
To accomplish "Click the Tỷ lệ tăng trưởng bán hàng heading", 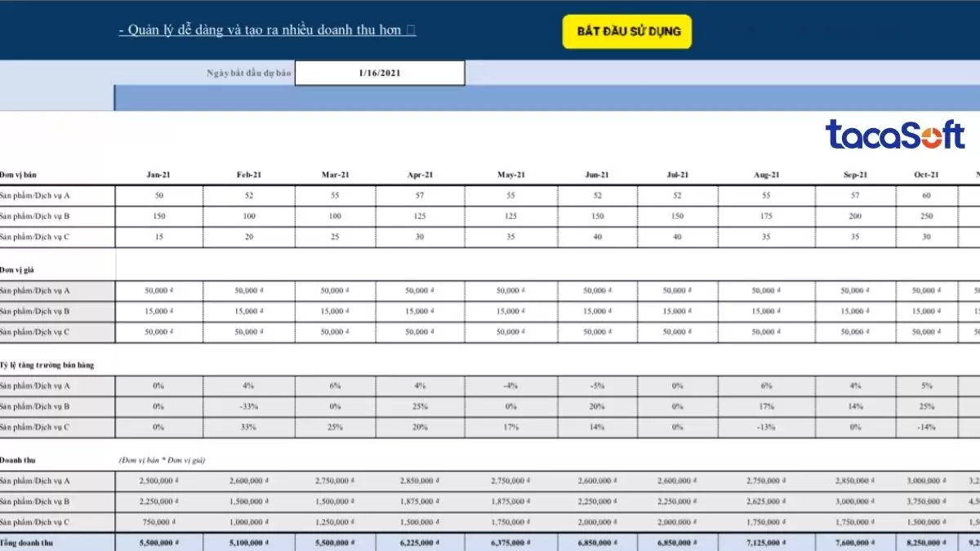I will pos(47,365).
